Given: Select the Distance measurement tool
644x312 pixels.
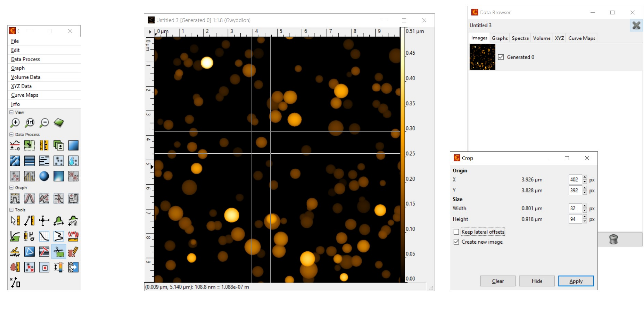Looking at the screenshot, I should pos(30,221).
